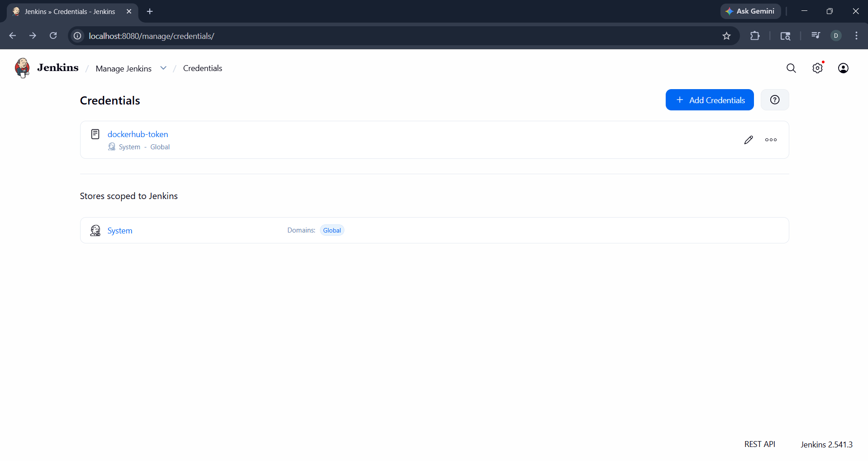Open the user account profile icon
The height and width of the screenshot is (461, 868).
843,68
